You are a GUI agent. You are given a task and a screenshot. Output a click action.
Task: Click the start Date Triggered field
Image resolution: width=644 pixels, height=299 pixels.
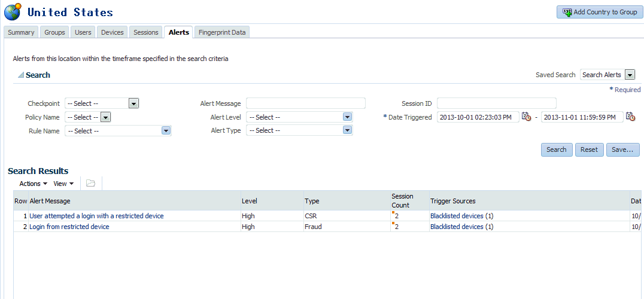478,117
